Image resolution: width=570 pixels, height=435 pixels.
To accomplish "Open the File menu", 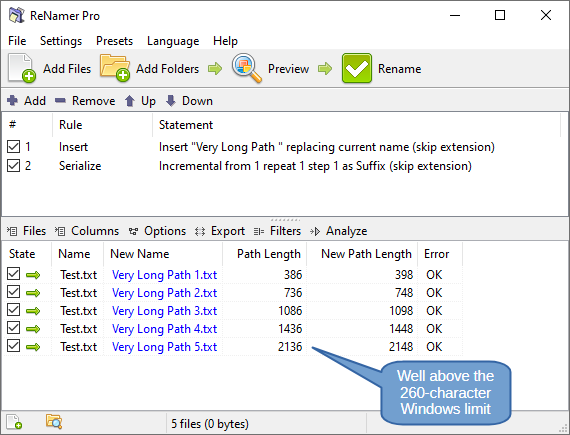I will point(17,41).
